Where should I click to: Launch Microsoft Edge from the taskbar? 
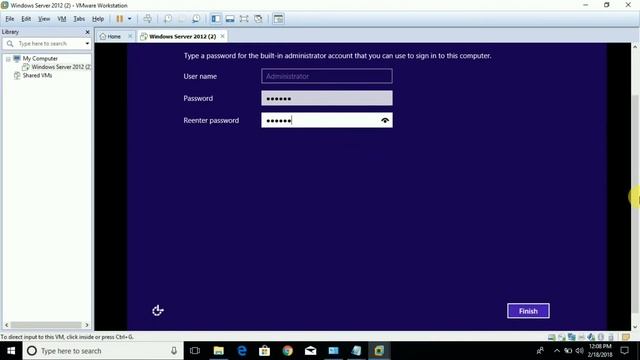pyautogui.click(x=242, y=351)
